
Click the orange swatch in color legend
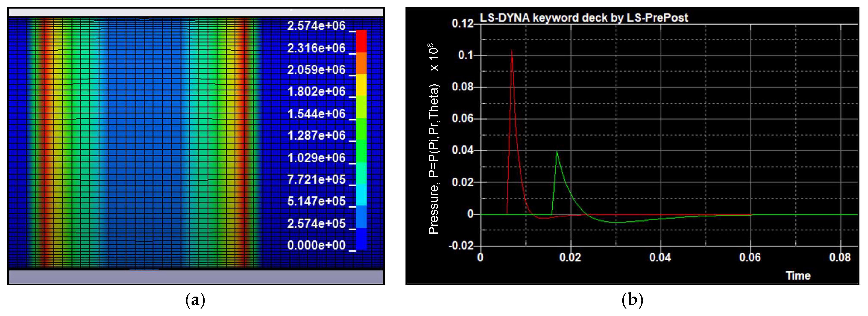click(x=361, y=63)
